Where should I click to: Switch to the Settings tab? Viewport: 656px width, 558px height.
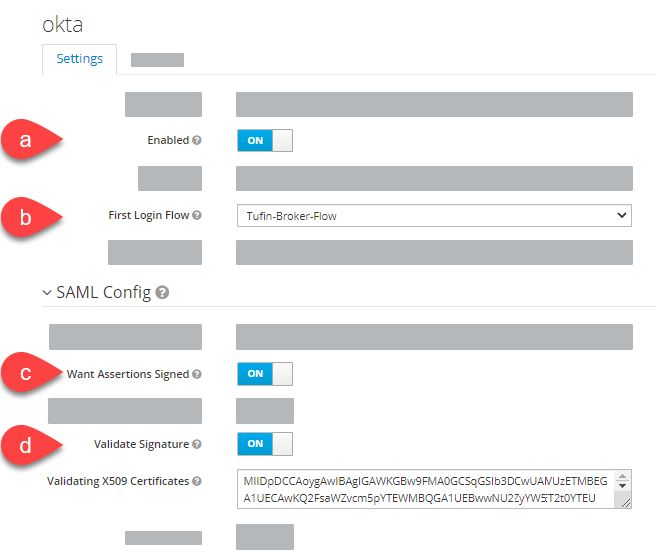pos(79,59)
